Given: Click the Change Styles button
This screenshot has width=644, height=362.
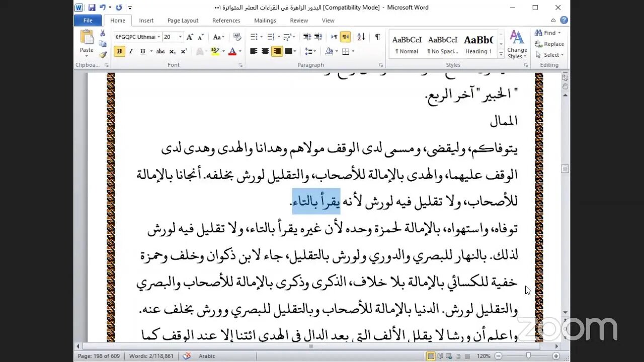Looking at the screenshot, I should point(517,44).
